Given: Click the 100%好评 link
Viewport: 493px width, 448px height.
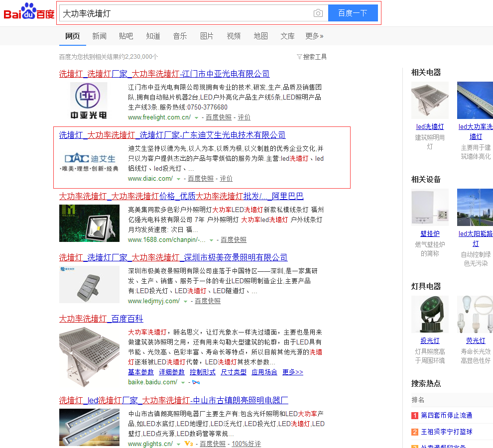Looking at the screenshot, I should [246, 444].
